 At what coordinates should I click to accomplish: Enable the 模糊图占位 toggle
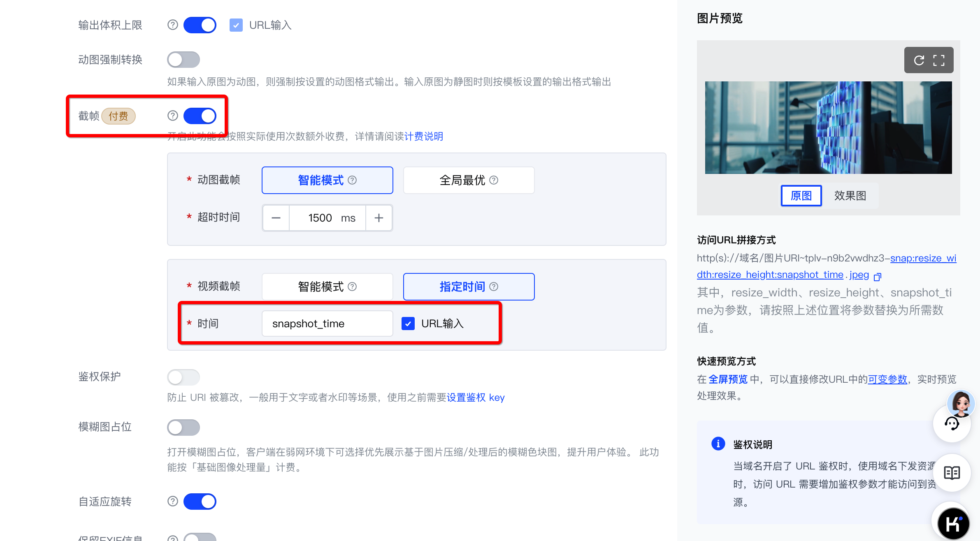coord(183,428)
